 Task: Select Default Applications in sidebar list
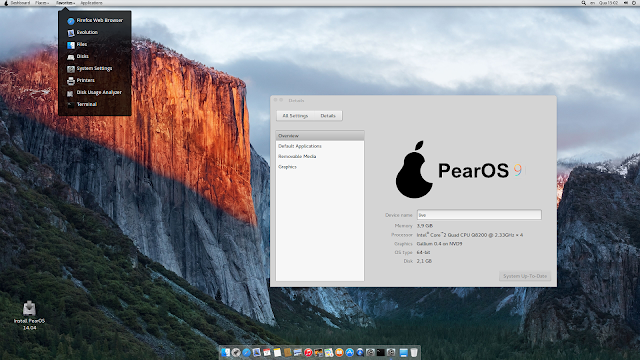pos(300,146)
